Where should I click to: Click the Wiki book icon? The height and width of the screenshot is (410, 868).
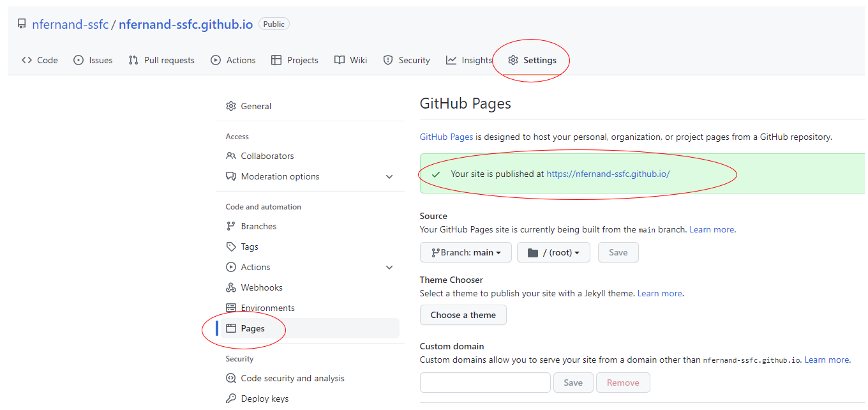pos(340,60)
